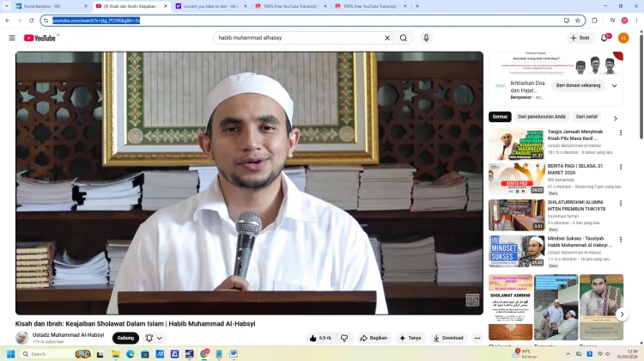Open Word from taskbar

point(234,354)
